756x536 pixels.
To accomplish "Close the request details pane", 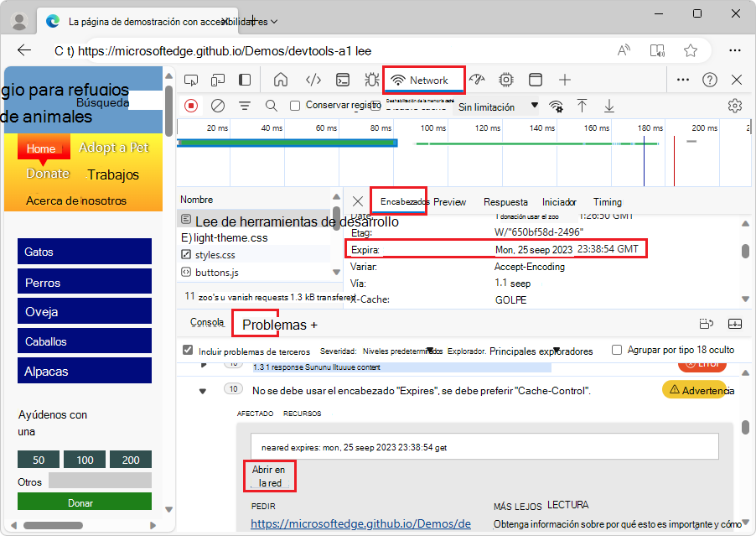I will coord(358,201).
